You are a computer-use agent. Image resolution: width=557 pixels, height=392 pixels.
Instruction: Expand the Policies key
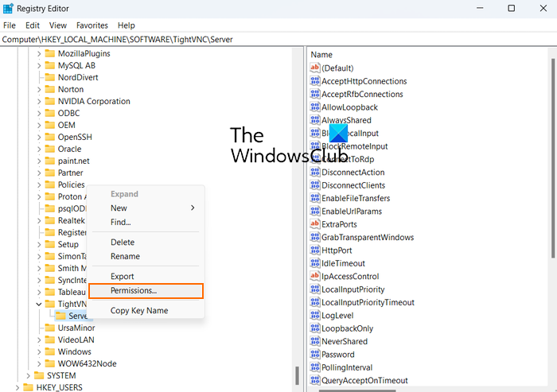click(x=39, y=185)
